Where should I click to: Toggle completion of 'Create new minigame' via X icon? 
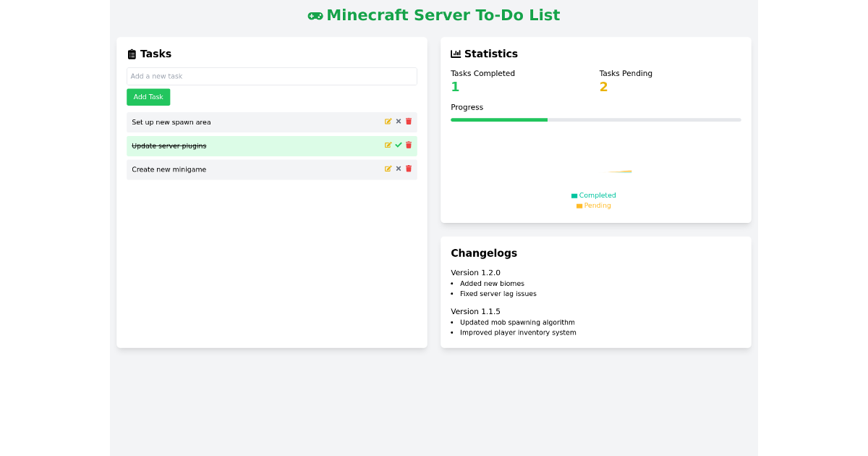398,169
